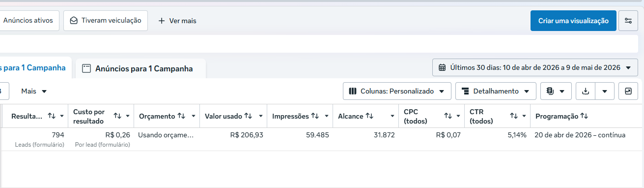644x188 pixels.
Task: Sort by the Resultados column arrows
Action: point(52,116)
